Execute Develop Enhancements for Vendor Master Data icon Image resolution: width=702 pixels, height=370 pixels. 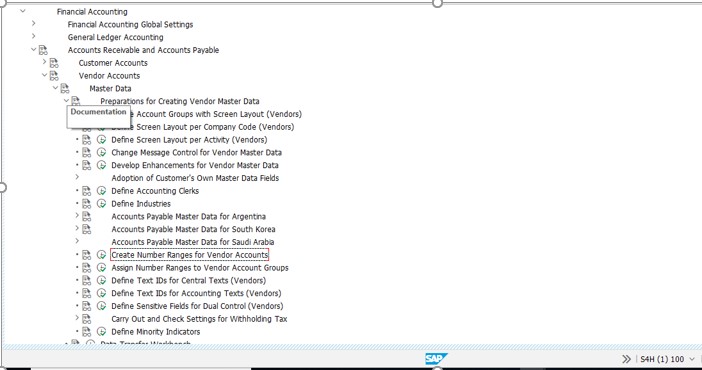pyautogui.click(x=102, y=165)
